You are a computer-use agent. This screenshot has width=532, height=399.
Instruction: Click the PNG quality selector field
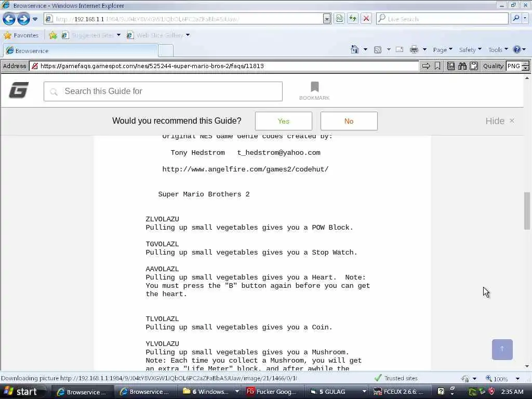514,66
